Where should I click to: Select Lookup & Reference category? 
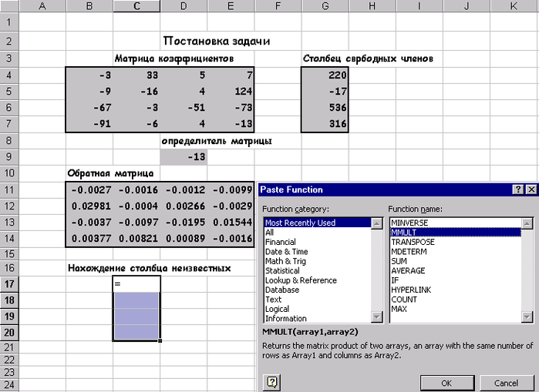pos(318,280)
